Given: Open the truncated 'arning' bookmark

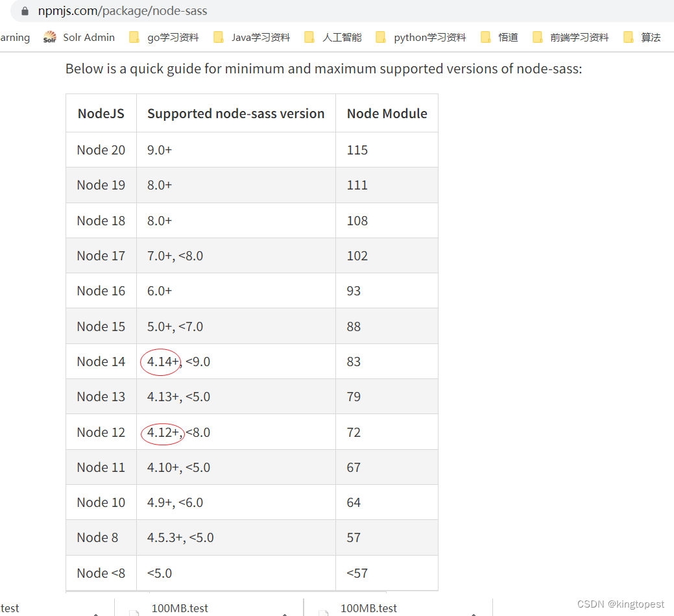Looking at the screenshot, I should point(14,37).
